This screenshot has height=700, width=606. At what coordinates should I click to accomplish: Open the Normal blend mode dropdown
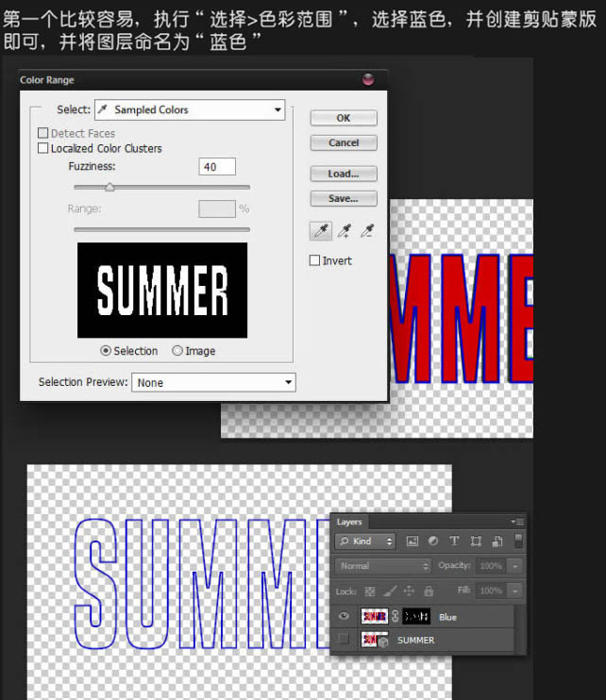coord(382,566)
